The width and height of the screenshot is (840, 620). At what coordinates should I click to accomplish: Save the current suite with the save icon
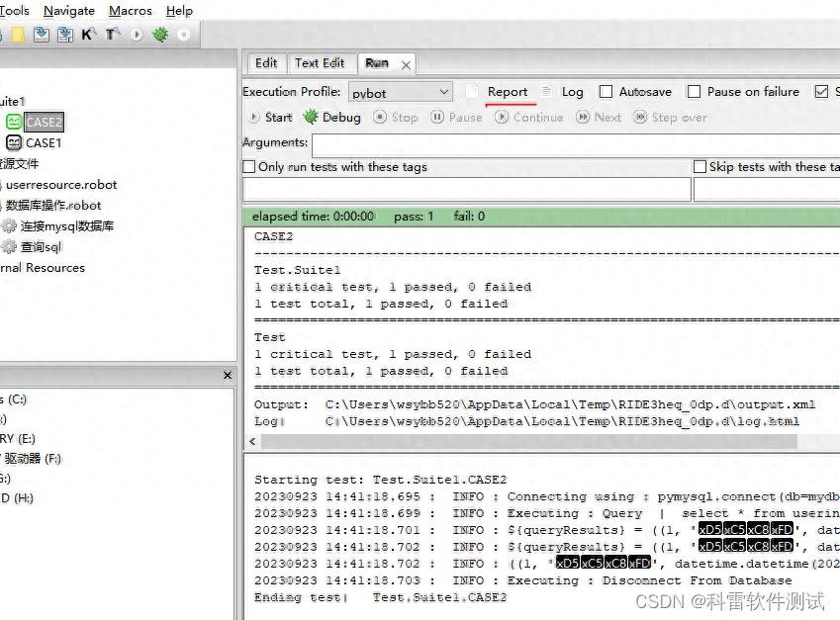(x=41, y=36)
